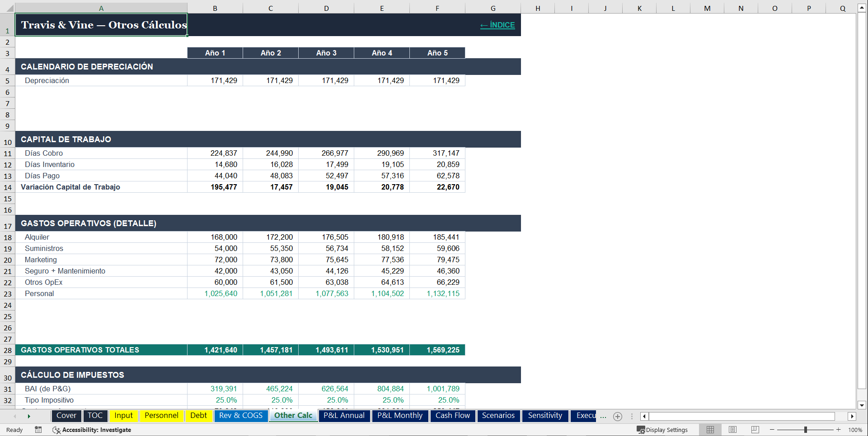Select BAI value 319,391
This screenshot has width=868, height=436.
(215, 389)
